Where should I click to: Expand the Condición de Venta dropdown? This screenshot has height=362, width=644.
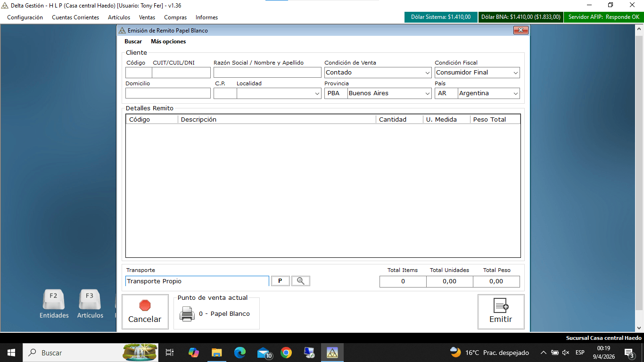click(x=427, y=73)
